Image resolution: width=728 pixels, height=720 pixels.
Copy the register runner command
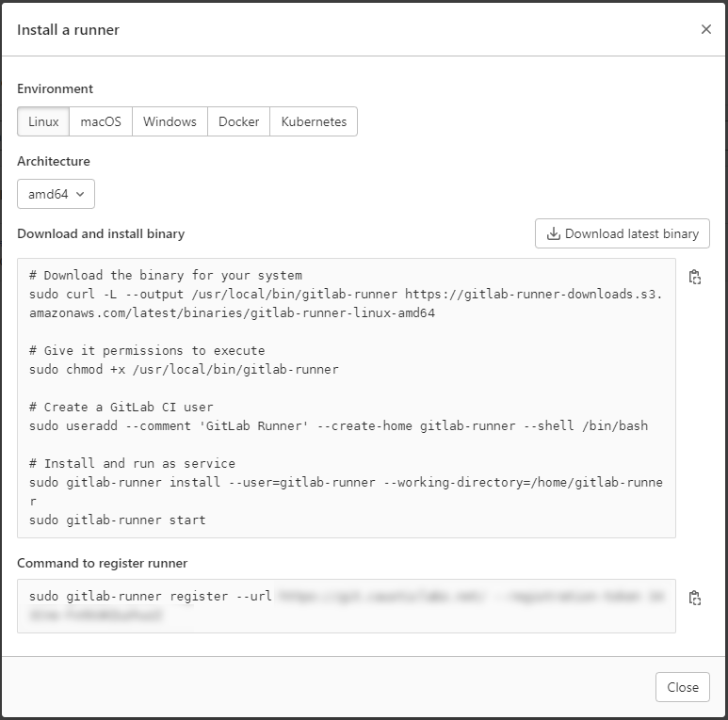point(695,598)
